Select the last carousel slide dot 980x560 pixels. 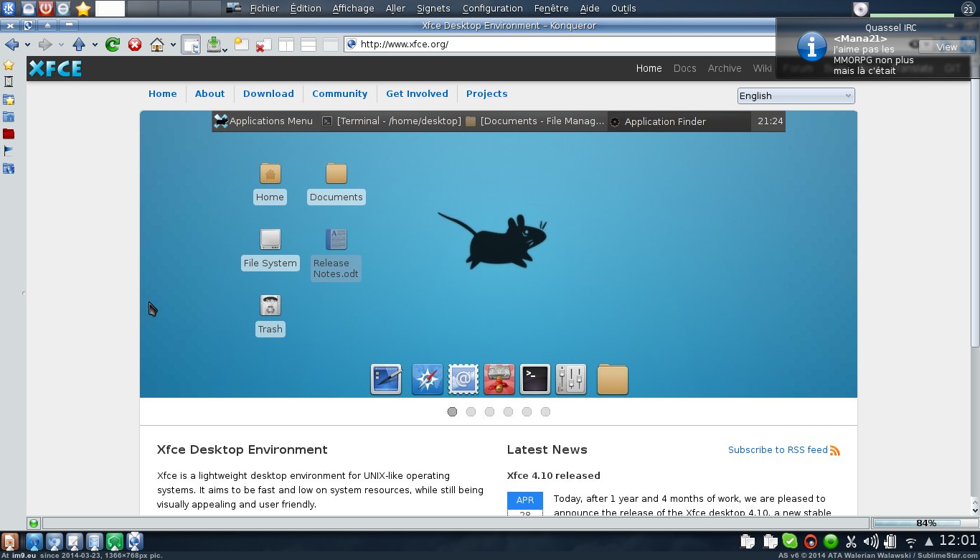(545, 411)
